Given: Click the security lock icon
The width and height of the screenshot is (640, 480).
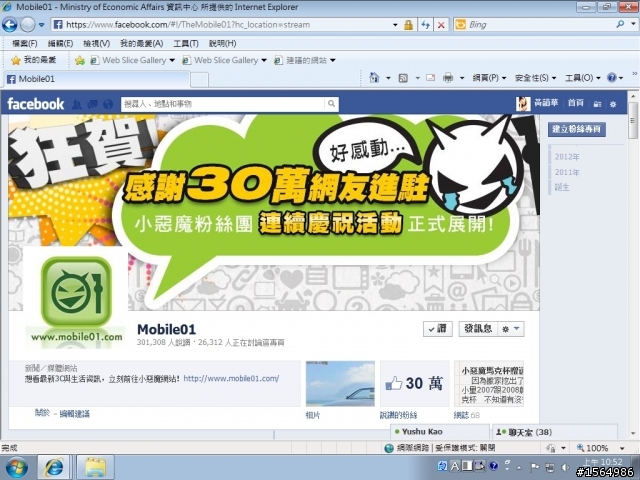Looking at the screenshot, I should coord(408,25).
